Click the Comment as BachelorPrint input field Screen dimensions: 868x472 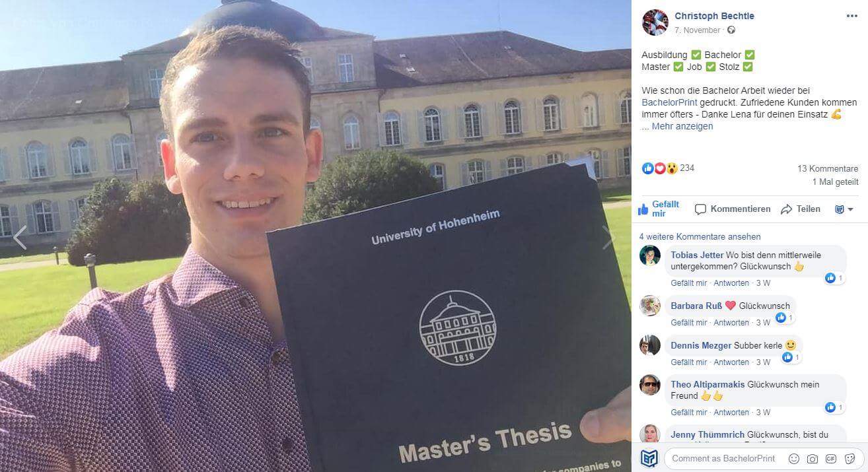tap(725, 458)
